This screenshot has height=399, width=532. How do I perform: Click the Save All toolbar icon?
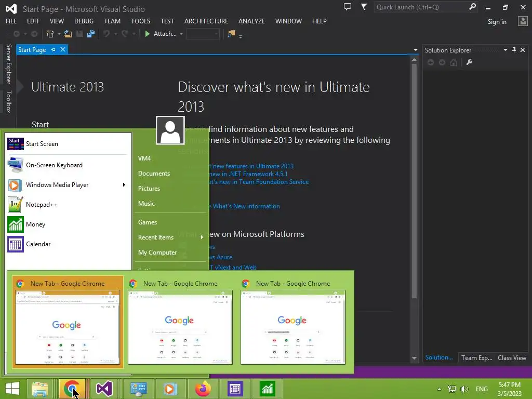91,34
